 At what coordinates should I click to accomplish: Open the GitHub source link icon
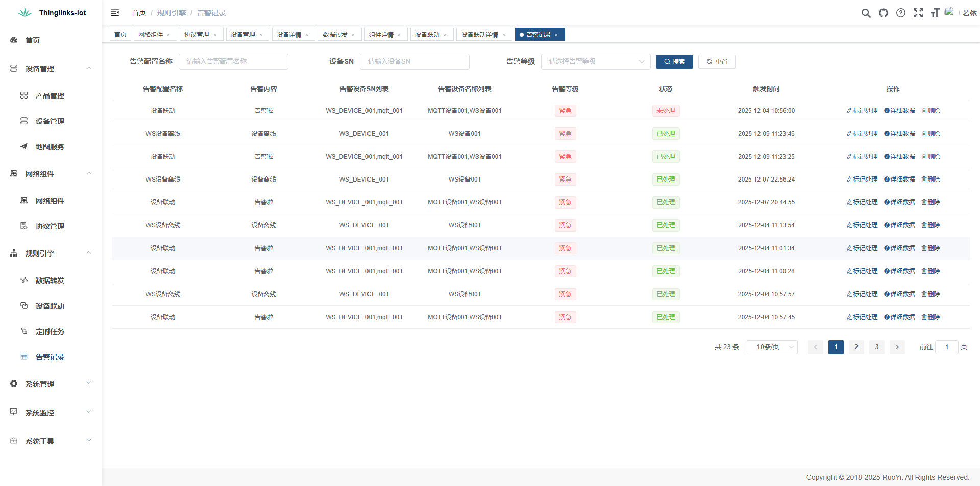[x=883, y=13]
